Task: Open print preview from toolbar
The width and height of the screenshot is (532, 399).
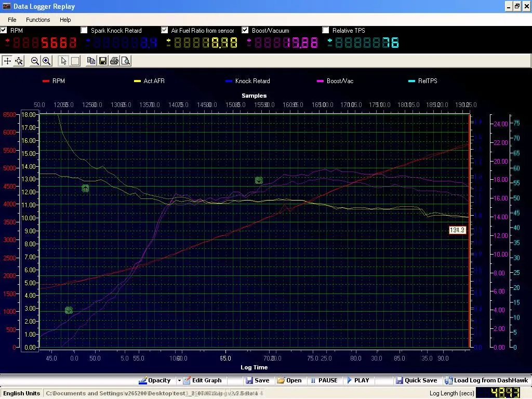Action: 125,61
